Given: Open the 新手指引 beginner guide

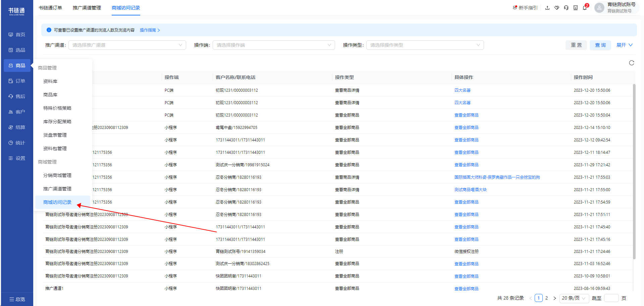Looking at the screenshot, I should pos(525,8).
